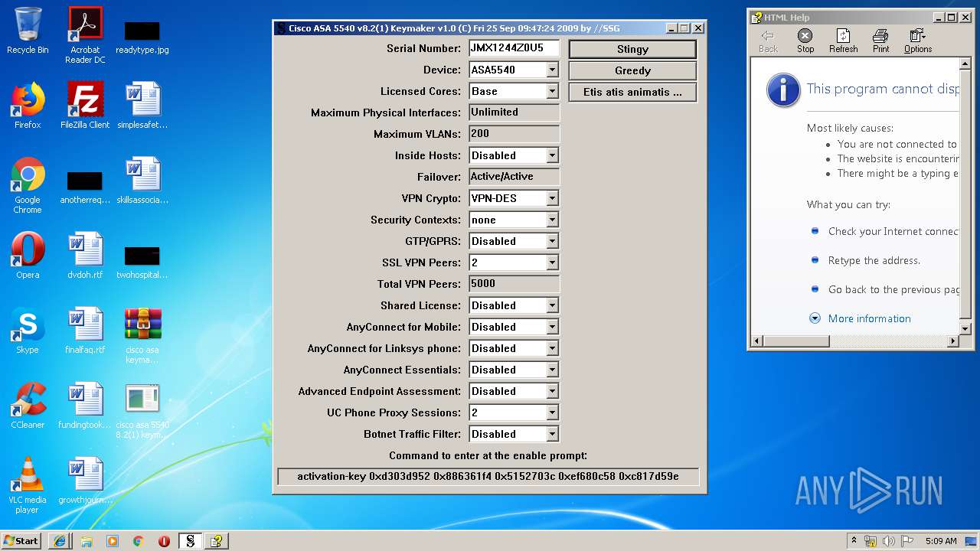Click the taskbar clock showing 5:09 AM
The height and width of the screenshot is (551, 980).
pyautogui.click(x=940, y=541)
